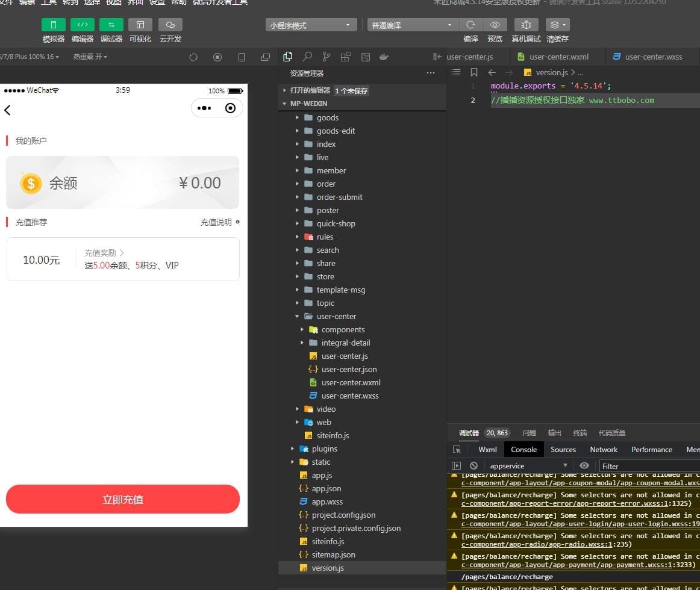Screen dimensions: 700x590
Task: Refresh the simulator
Action: (193, 57)
